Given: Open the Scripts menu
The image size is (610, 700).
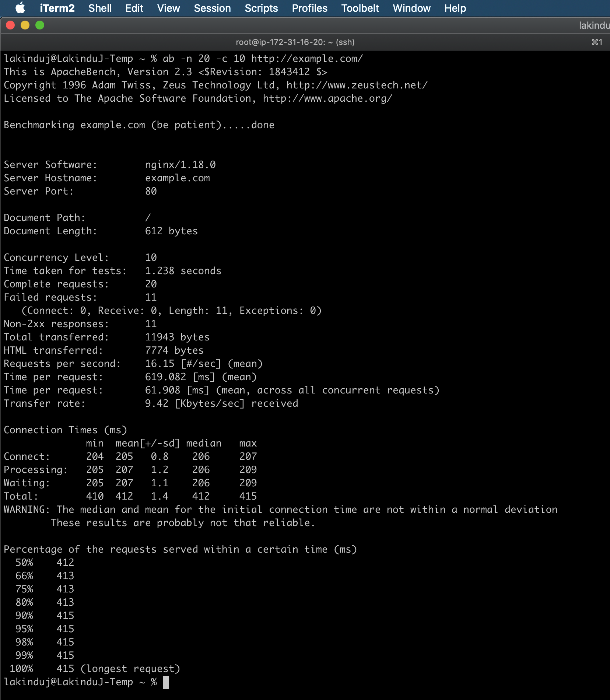Looking at the screenshot, I should [261, 8].
